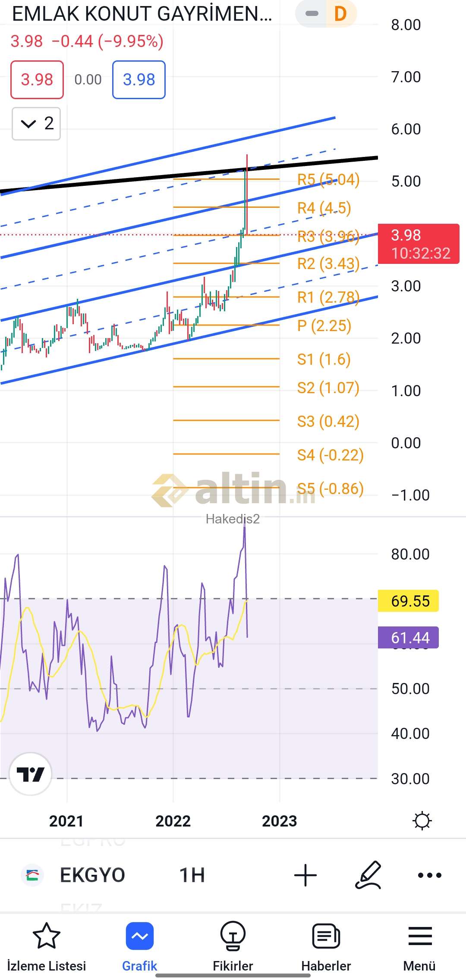Tap the 8.00 price scale label
The height and width of the screenshot is (980, 466).
coord(406,25)
